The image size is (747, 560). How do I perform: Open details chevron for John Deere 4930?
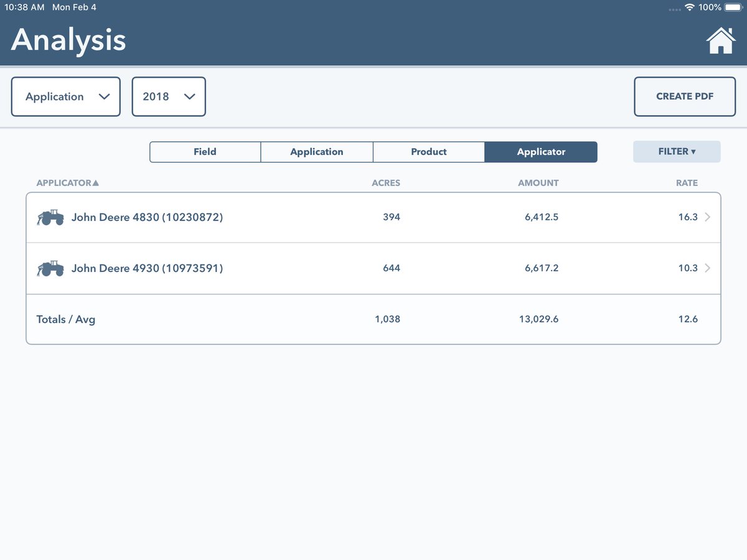[x=707, y=268]
